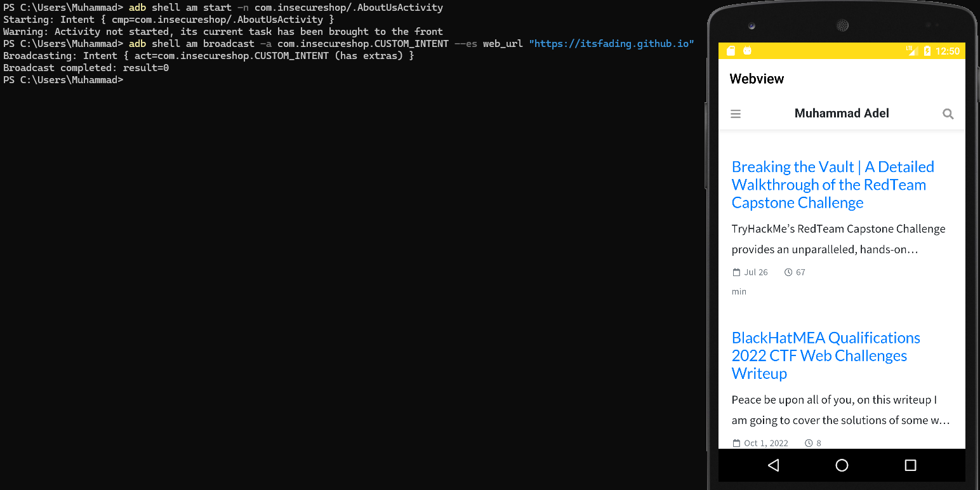Select the Muhammad Adel header title

tap(842, 113)
